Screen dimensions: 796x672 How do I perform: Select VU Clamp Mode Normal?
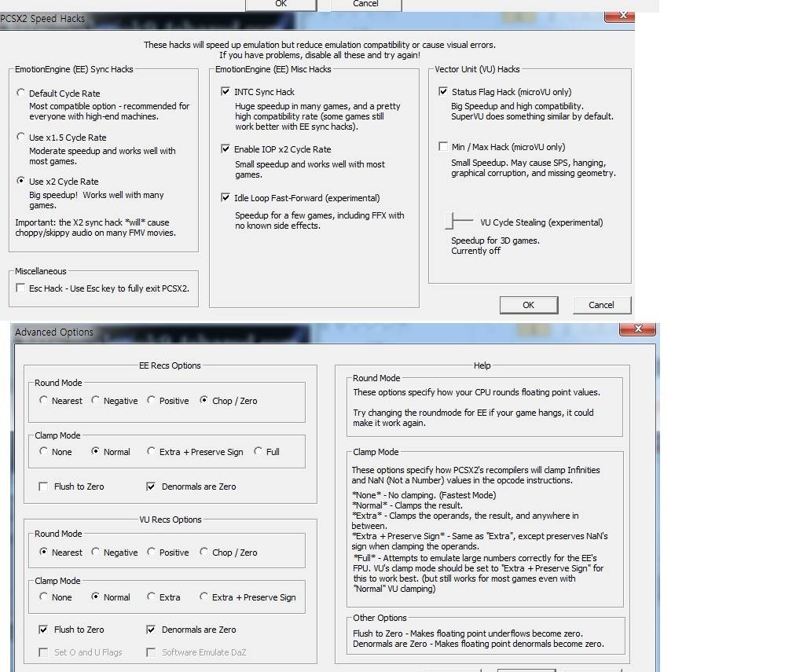pos(95,597)
